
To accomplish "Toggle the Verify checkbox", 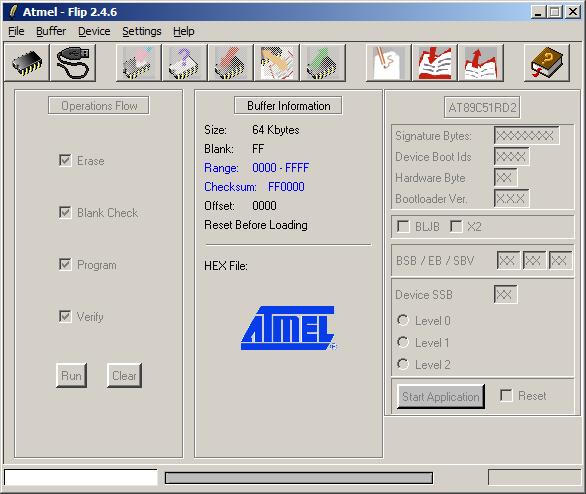I will [65, 316].
